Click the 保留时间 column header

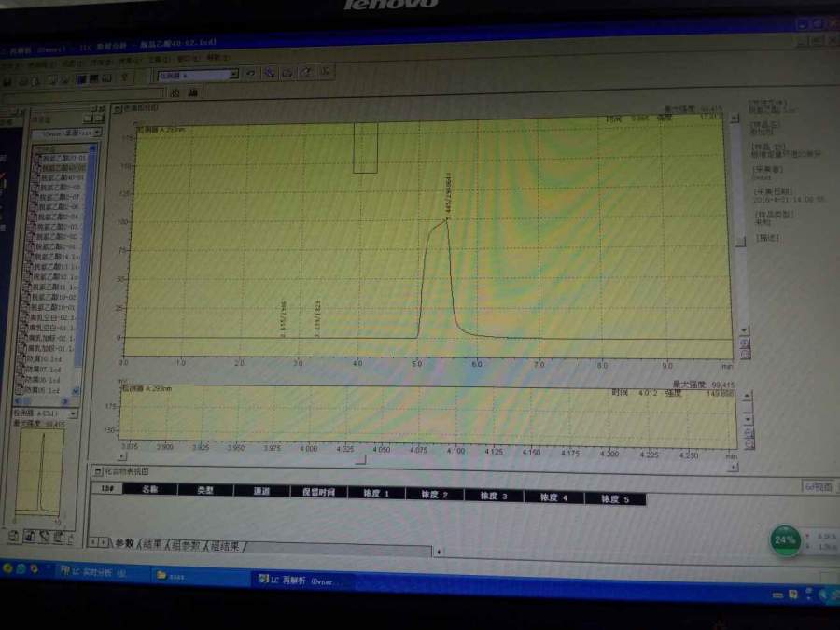(318, 492)
